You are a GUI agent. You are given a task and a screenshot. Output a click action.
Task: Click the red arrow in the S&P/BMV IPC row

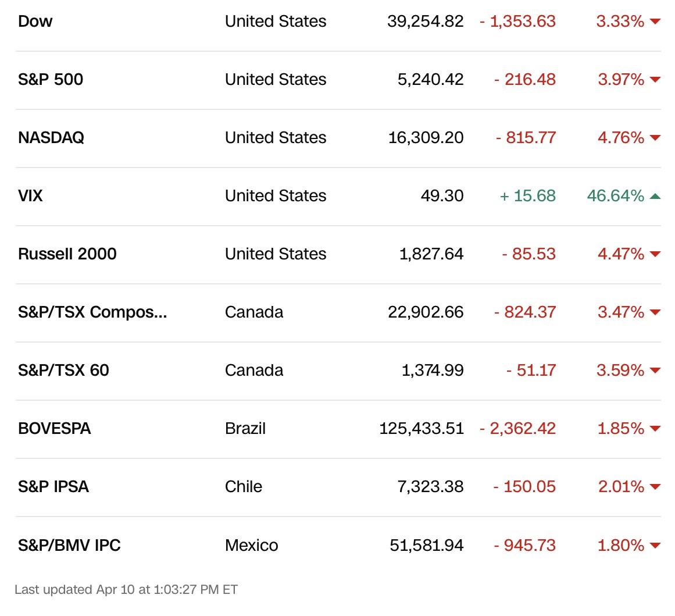coord(655,546)
